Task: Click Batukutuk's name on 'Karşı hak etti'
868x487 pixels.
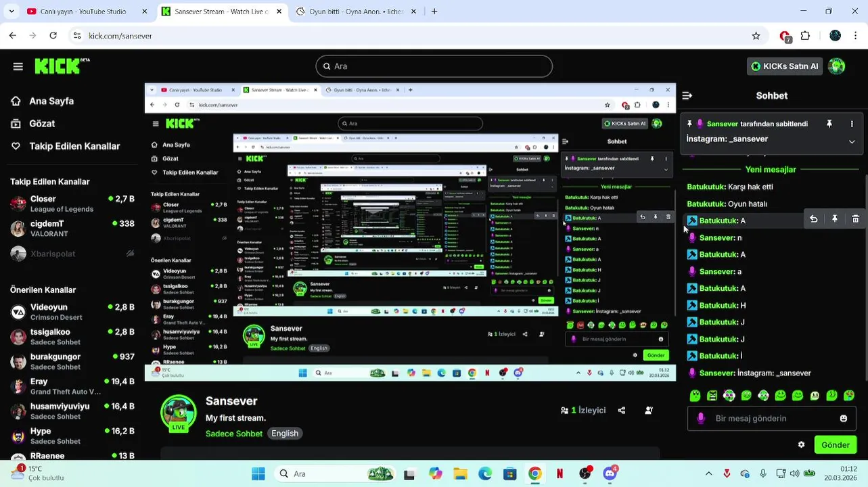Action: 706,187
